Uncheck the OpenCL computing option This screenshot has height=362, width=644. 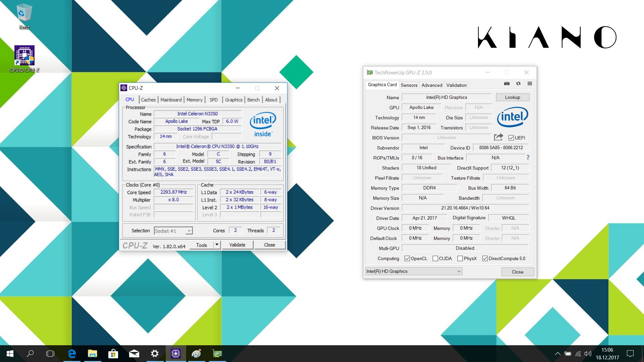click(x=407, y=258)
